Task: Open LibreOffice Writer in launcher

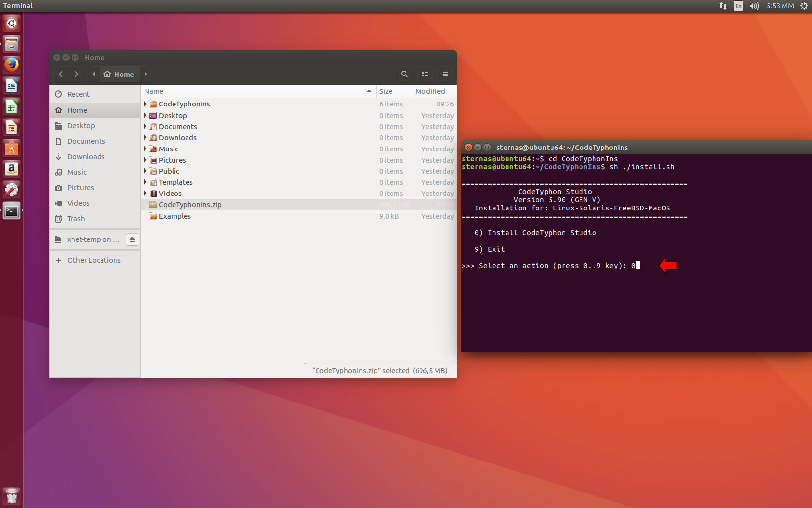Action: coord(12,86)
